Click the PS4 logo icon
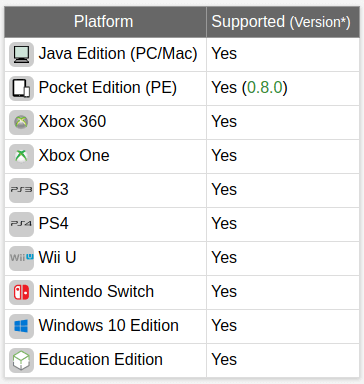Image resolution: width=364 pixels, height=384 pixels. coord(21,224)
